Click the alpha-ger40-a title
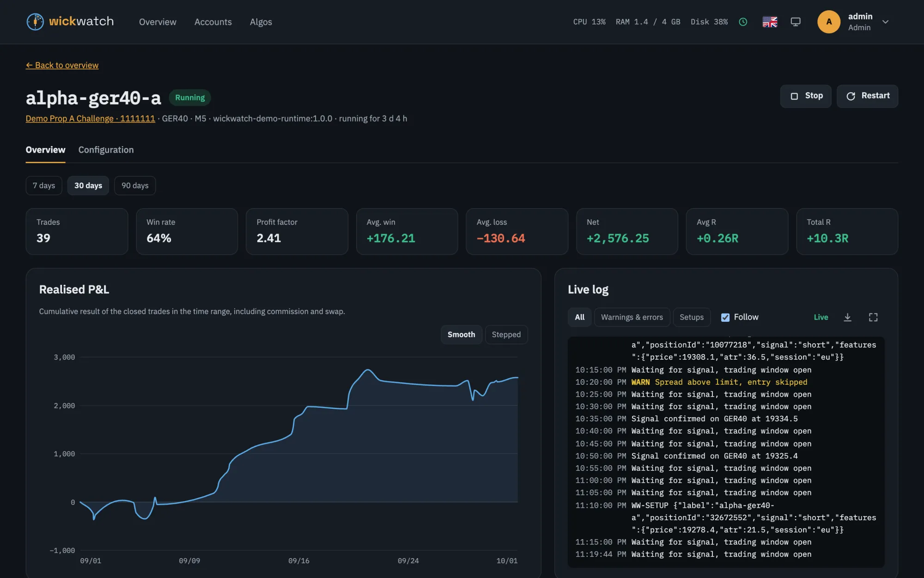The height and width of the screenshot is (578, 924). click(x=93, y=98)
